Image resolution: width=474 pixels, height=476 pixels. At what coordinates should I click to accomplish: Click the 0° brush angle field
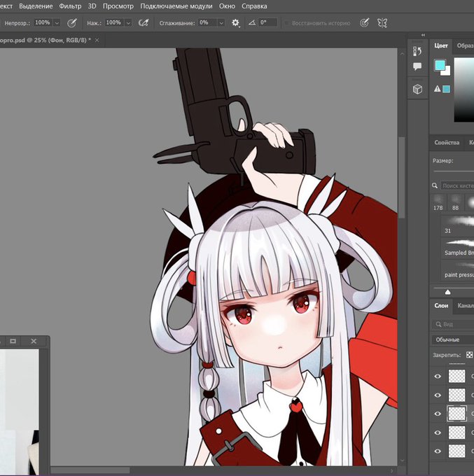(x=268, y=23)
